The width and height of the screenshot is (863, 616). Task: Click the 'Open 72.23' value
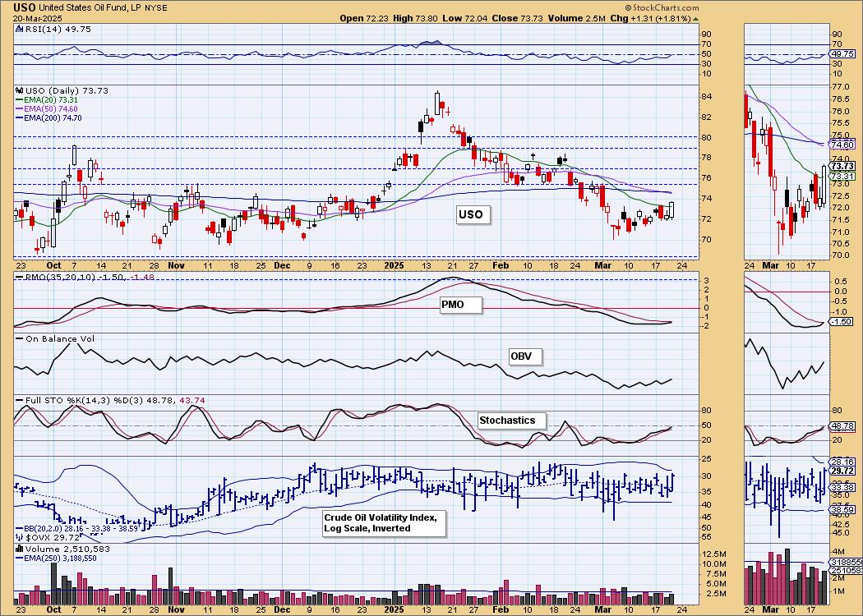(364, 18)
